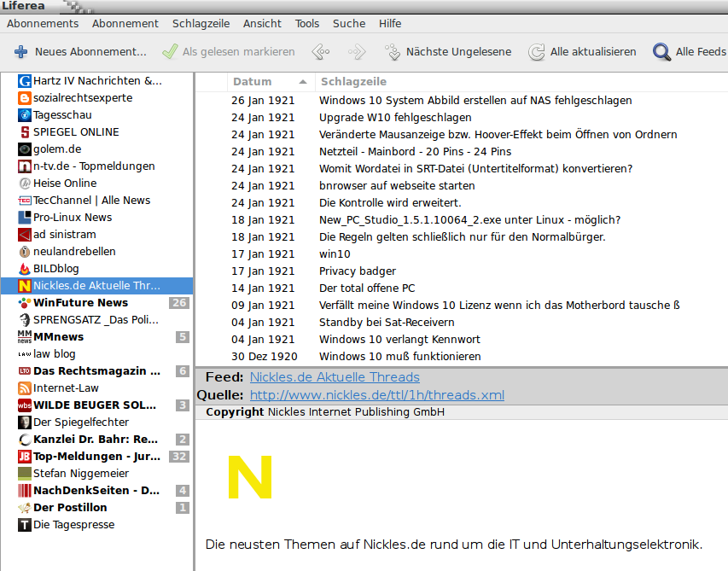Click the yellow Nickles N logo image

(x=250, y=477)
